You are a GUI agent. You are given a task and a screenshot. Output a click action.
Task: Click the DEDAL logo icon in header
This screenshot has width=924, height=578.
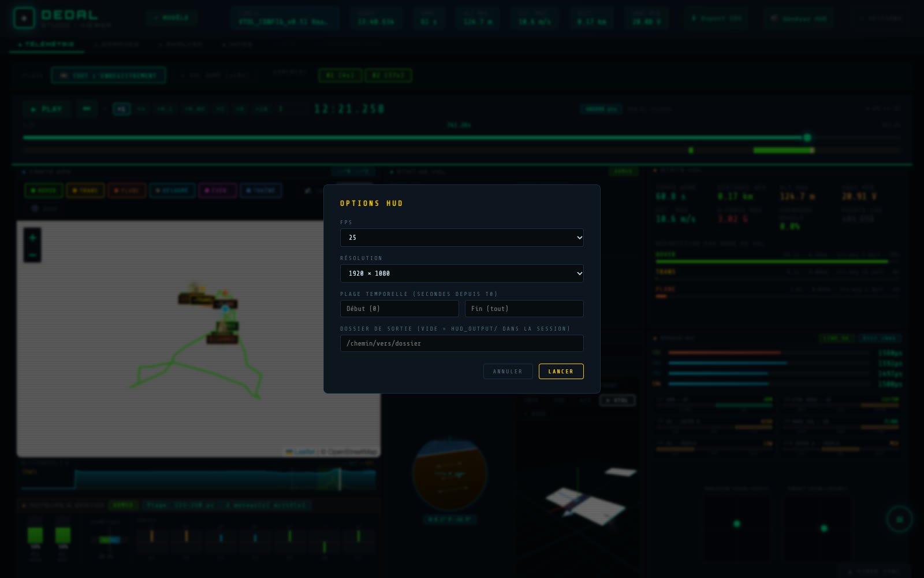coord(24,18)
